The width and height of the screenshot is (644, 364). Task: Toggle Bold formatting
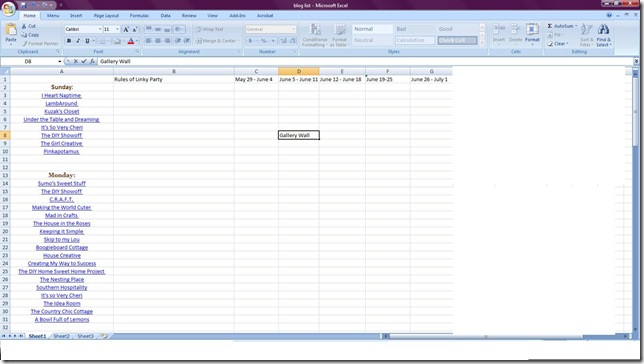tap(69, 41)
